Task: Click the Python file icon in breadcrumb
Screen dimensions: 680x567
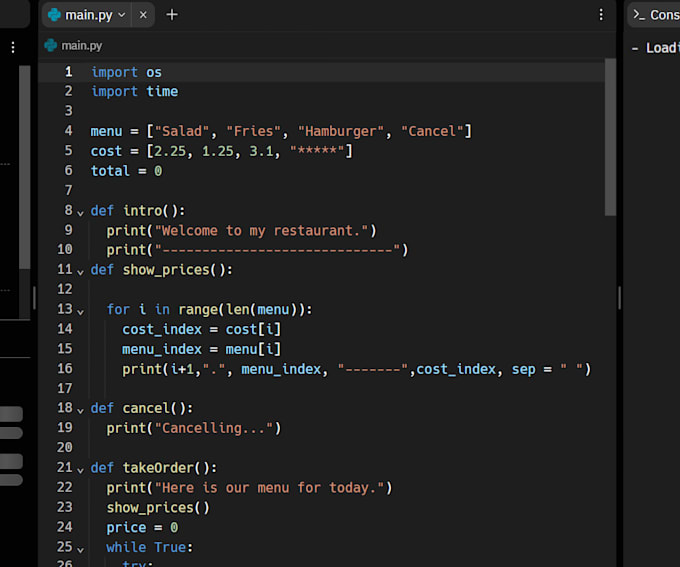Action: click(51, 45)
